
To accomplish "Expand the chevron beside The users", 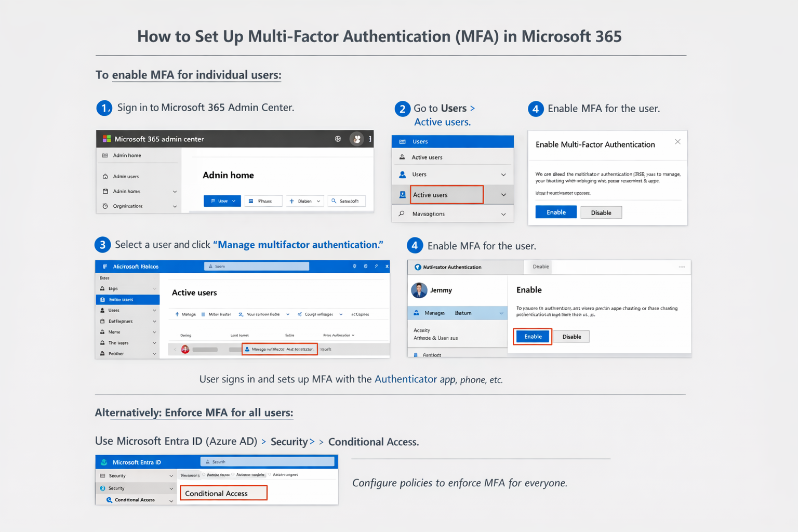I will [x=154, y=343].
